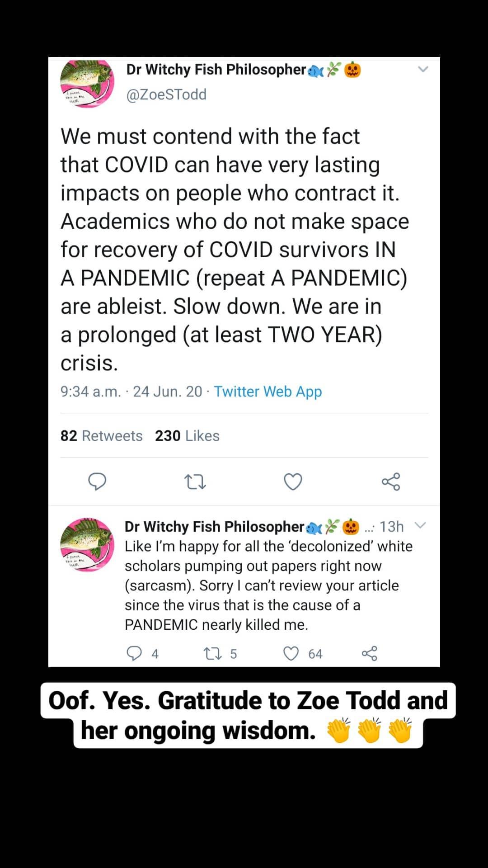Share the main tweet
The image size is (488, 868).
click(391, 481)
